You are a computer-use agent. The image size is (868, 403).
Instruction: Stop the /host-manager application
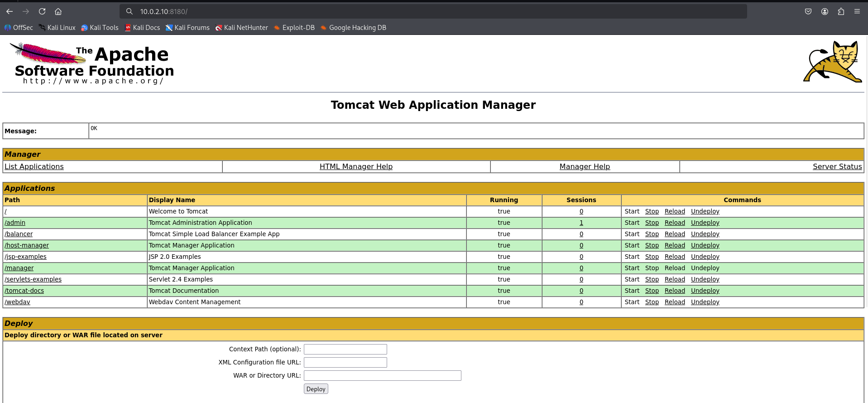coord(652,245)
